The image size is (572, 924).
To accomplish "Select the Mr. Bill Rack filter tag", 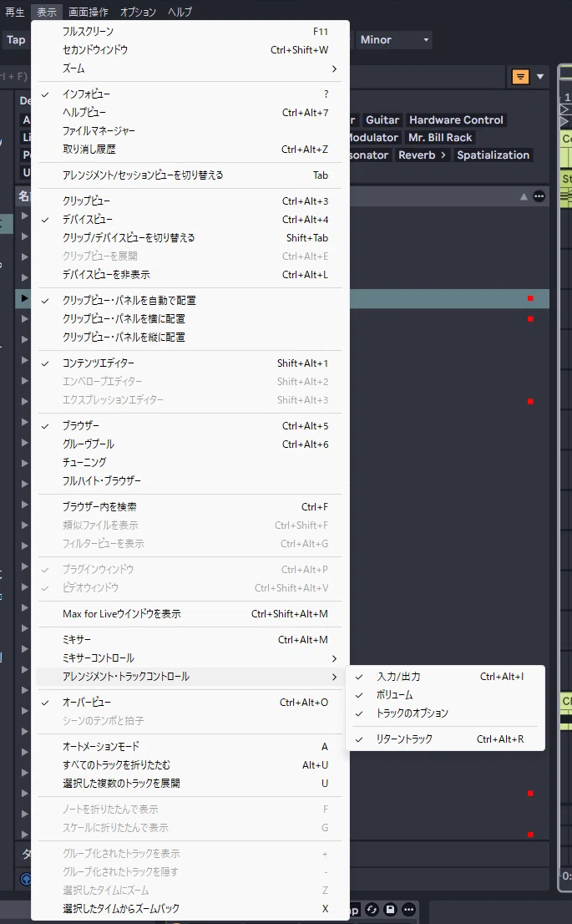I will [440, 138].
